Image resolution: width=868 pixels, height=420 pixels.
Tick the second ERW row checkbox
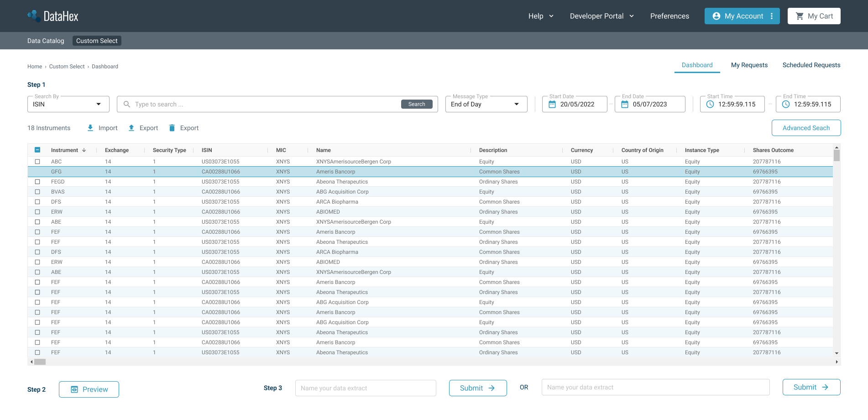tap(37, 262)
